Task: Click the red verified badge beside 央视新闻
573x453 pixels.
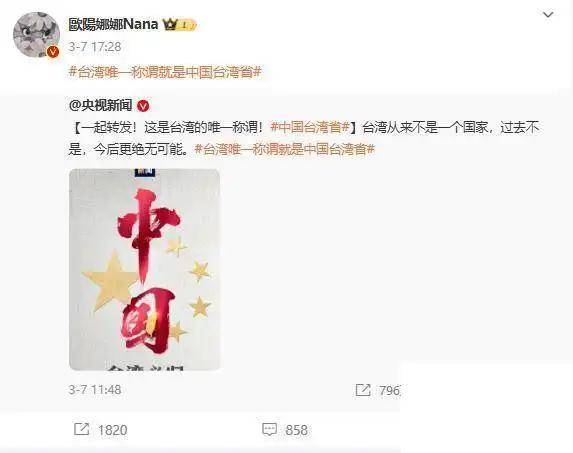Action: coord(143,106)
